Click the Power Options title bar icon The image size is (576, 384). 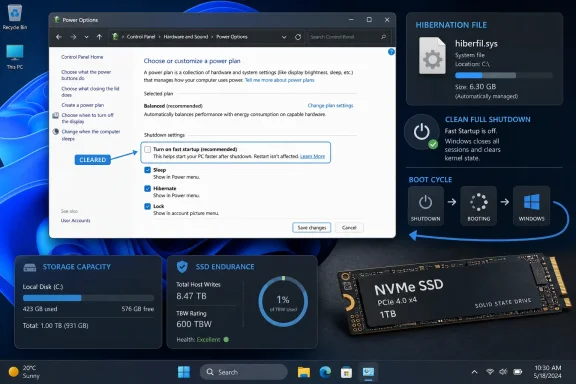[57, 20]
